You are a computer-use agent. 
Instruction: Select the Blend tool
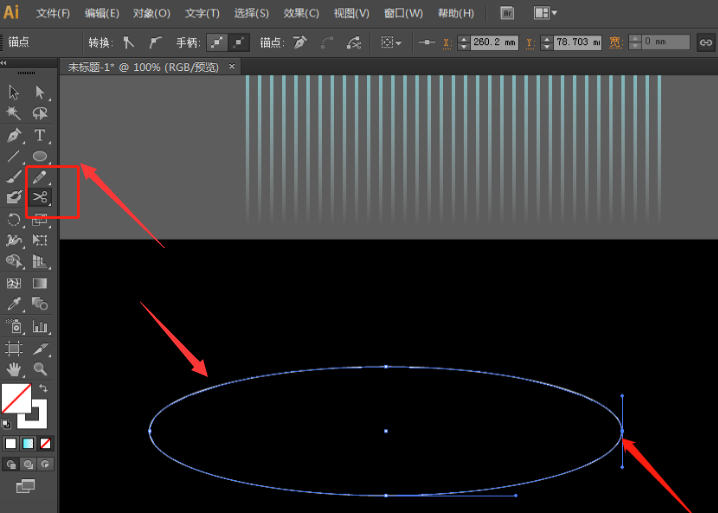40,304
